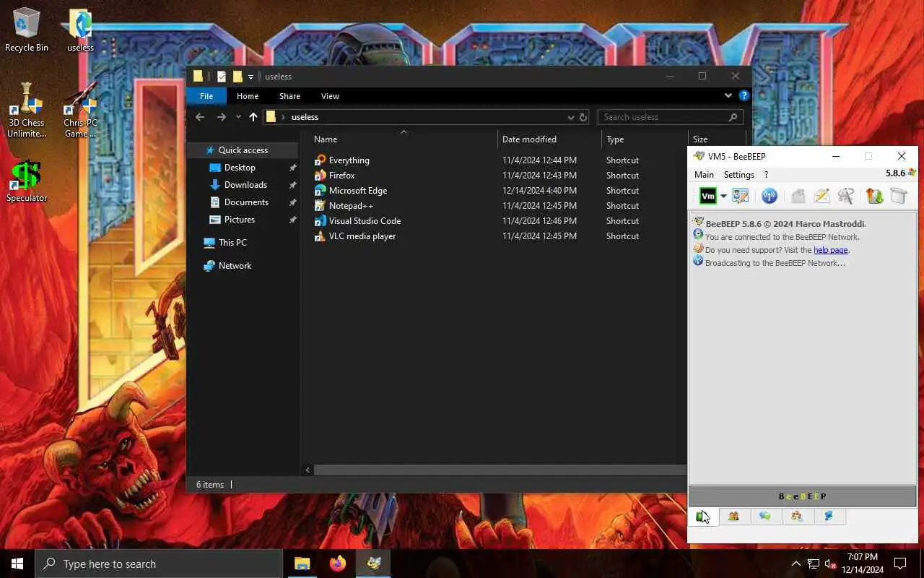Select Quick access in navigation pane
The image size is (924, 578).
coord(243,150)
